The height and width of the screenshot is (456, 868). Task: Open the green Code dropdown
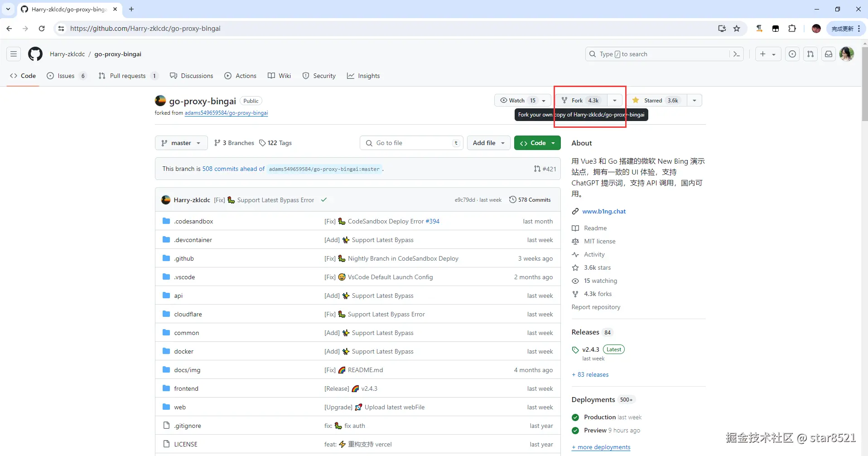pyautogui.click(x=537, y=143)
